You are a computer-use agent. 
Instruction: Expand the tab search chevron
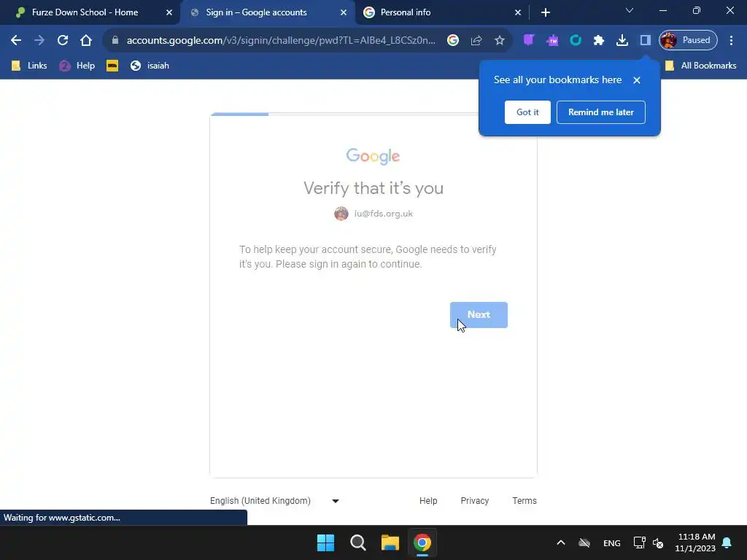(x=630, y=10)
